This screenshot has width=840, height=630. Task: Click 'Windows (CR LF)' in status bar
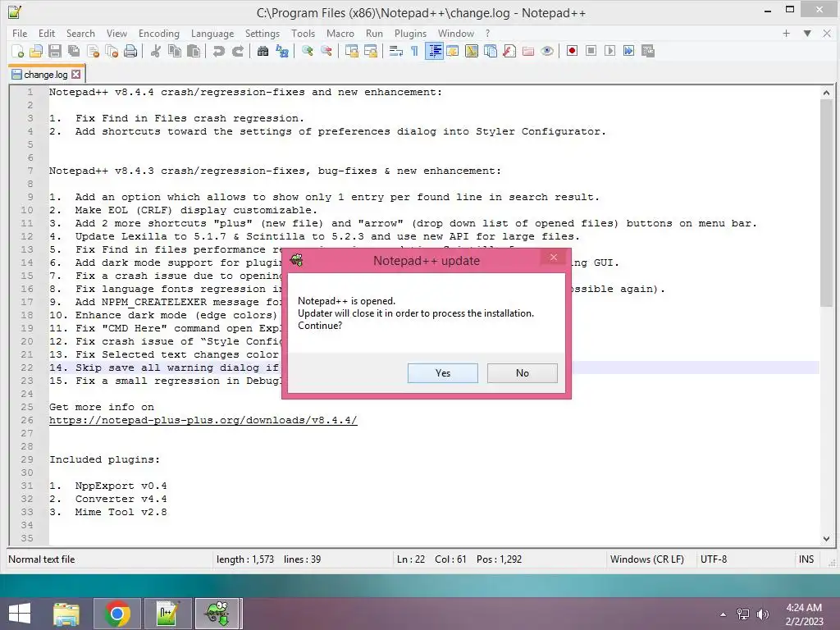(x=646, y=559)
